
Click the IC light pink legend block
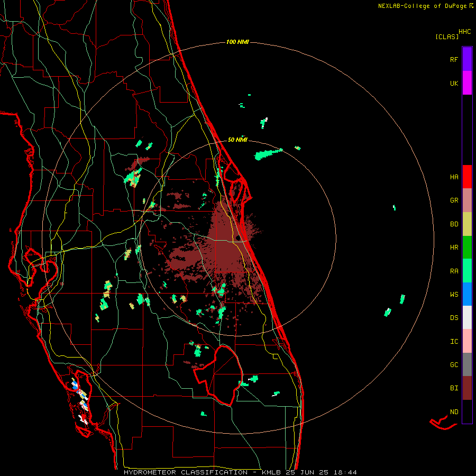click(x=467, y=341)
